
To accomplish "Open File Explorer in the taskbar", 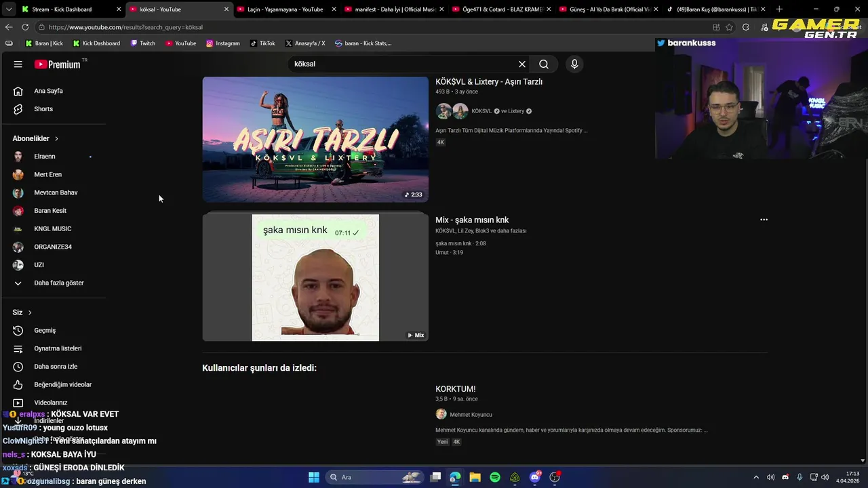I will (x=475, y=477).
